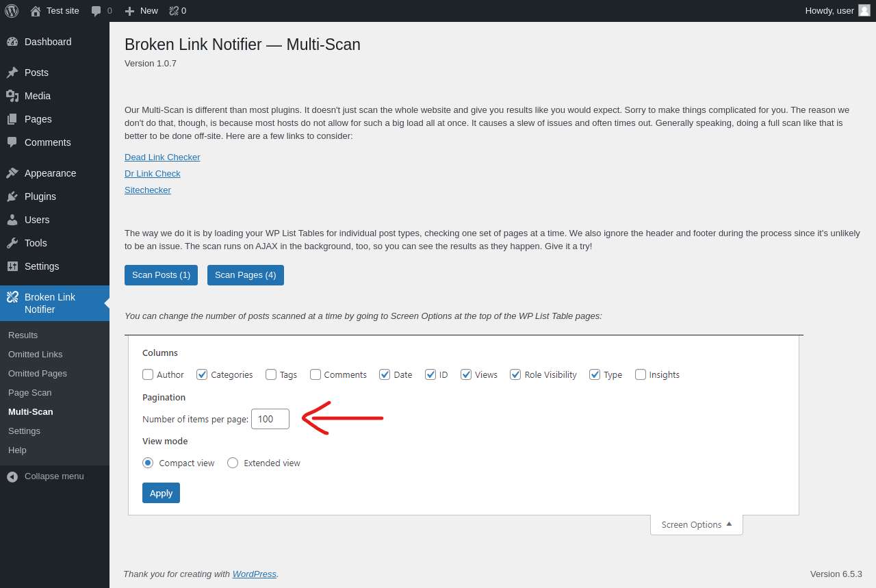Collapse the Screen Options panel
The image size is (876, 588).
pos(696,525)
